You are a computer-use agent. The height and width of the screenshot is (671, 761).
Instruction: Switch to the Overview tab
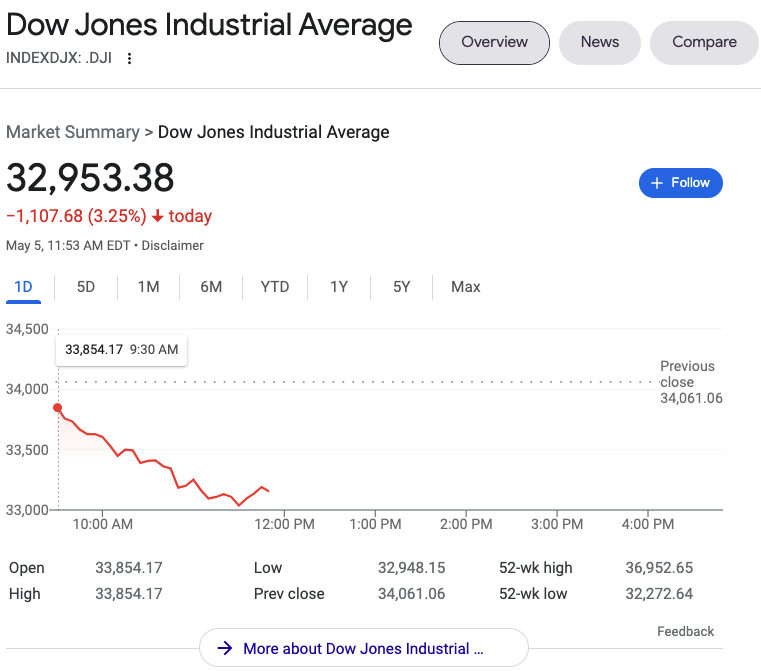point(494,42)
